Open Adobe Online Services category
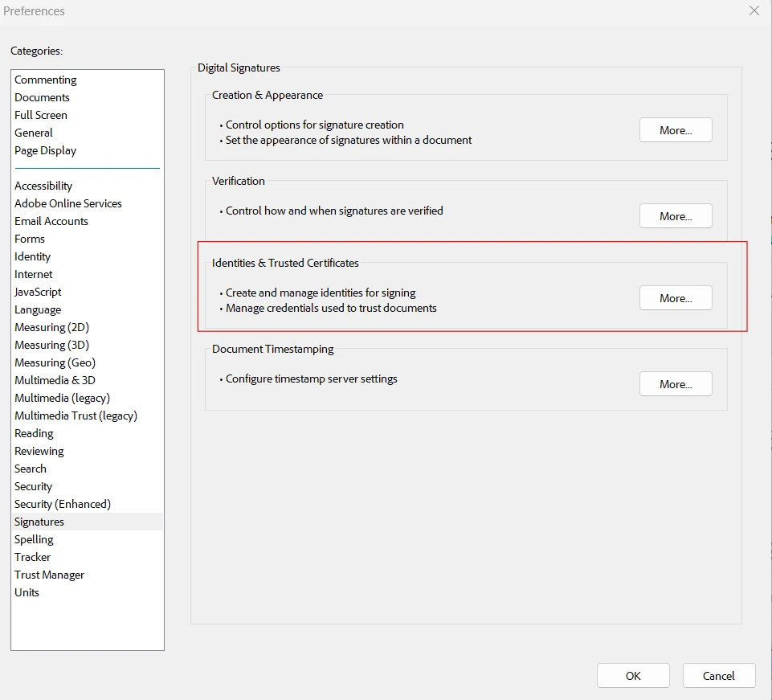772x700 pixels. [x=68, y=203]
